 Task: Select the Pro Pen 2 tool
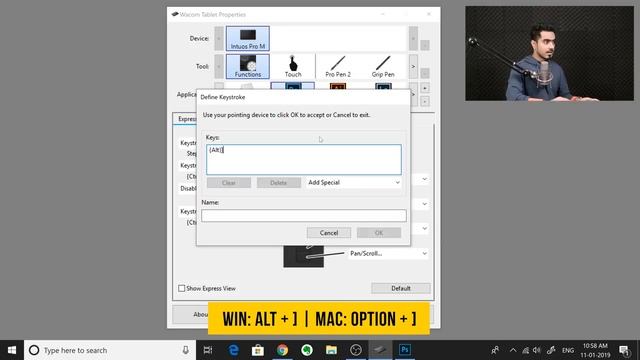tap(338, 66)
